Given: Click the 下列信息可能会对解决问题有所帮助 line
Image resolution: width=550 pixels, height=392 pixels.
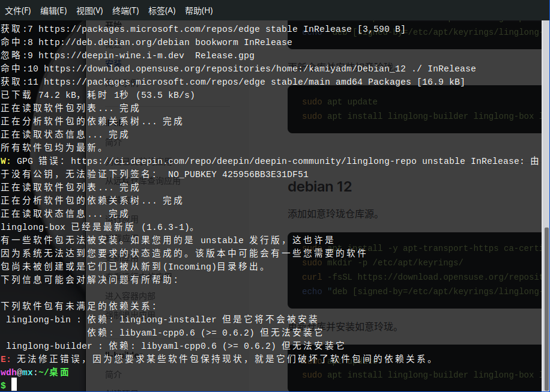Looking at the screenshot, I should coord(90,280).
